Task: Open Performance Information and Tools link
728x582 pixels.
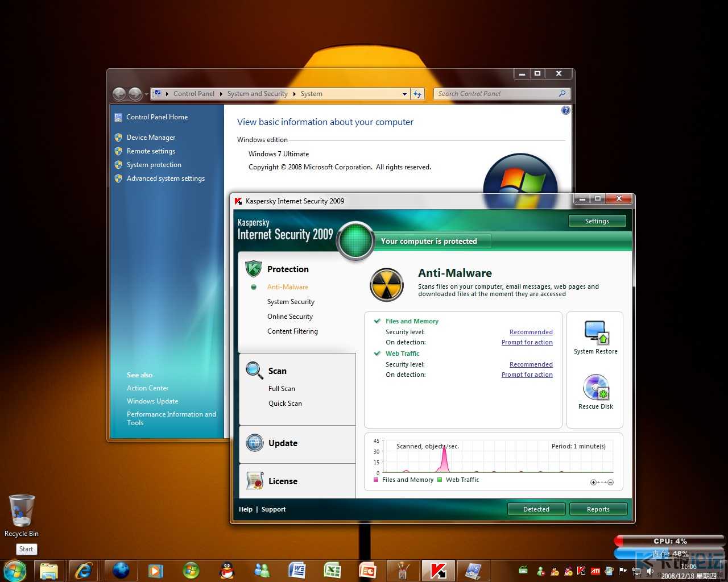Action: coord(171,418)
